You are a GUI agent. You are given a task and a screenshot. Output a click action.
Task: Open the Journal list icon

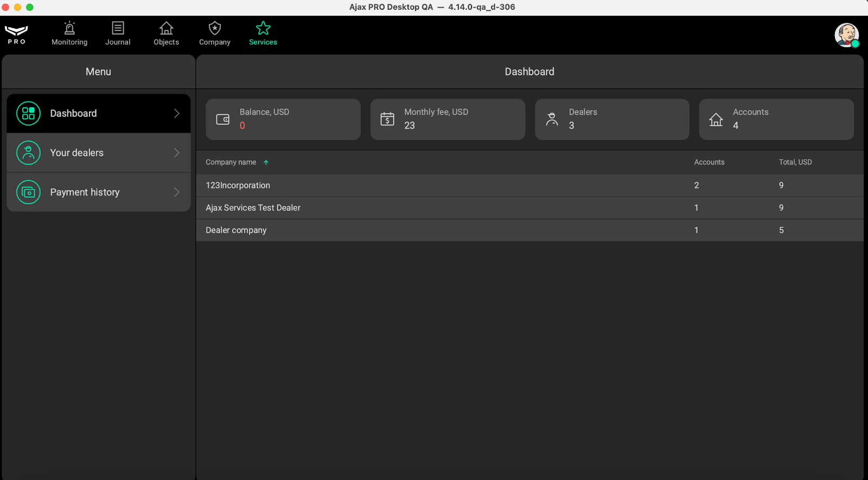(118, 28)
